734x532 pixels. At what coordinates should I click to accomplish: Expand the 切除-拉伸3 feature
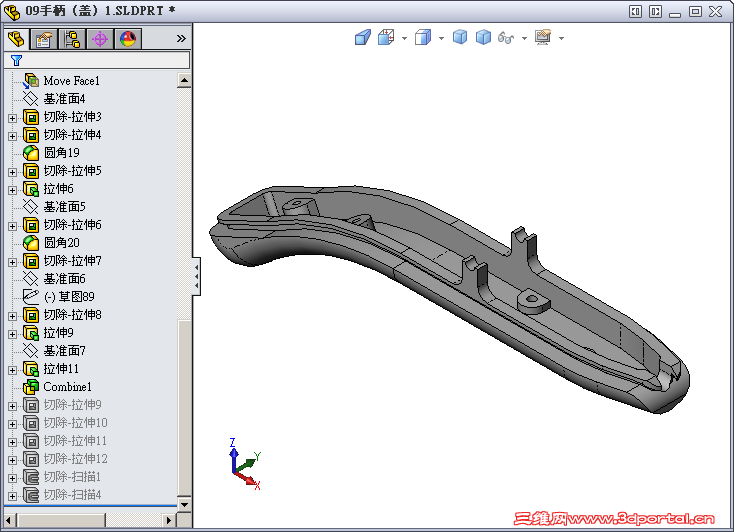[13, 118]
